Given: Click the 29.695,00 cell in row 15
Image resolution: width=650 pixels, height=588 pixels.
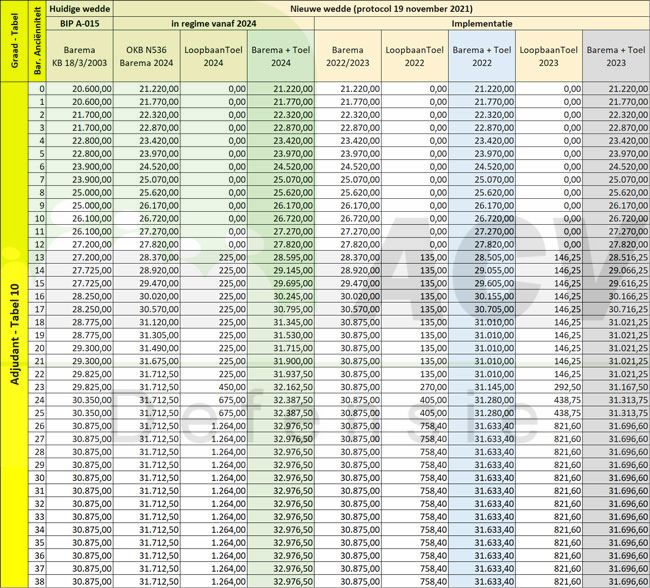Looking at the screenshot, I should tap(281, 283).
